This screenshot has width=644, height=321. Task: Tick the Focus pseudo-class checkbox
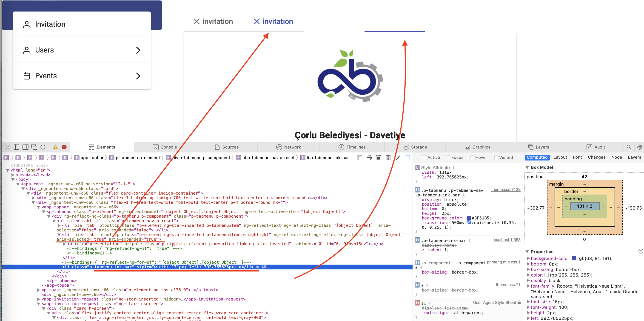click(449, 158)
